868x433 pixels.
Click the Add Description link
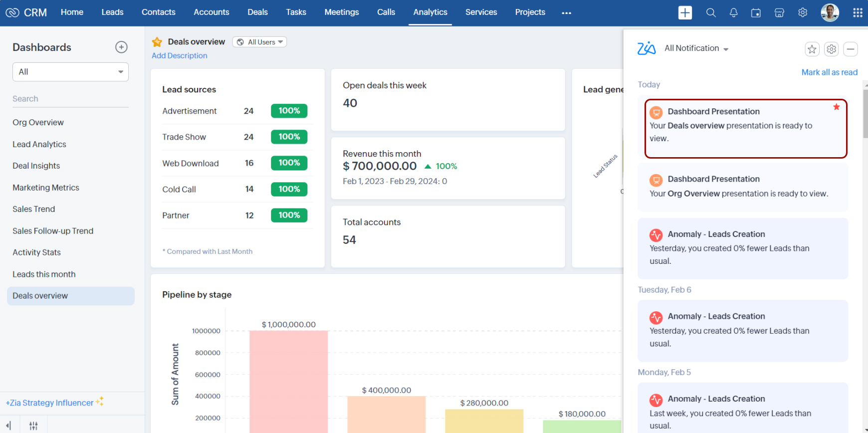180,56
